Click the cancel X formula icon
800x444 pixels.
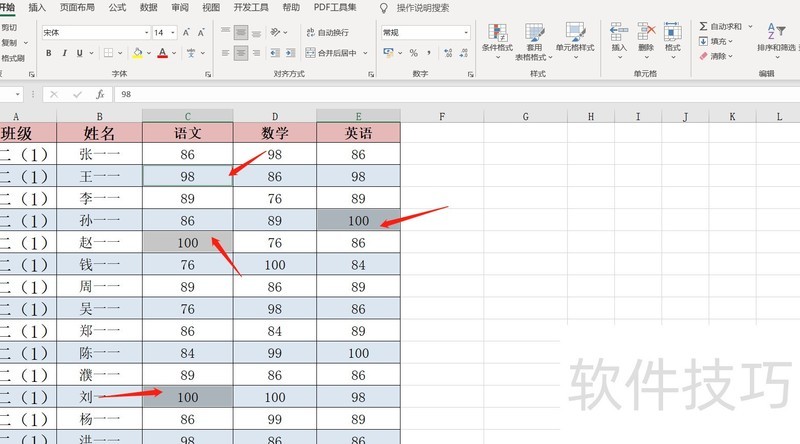coord(54,94)
